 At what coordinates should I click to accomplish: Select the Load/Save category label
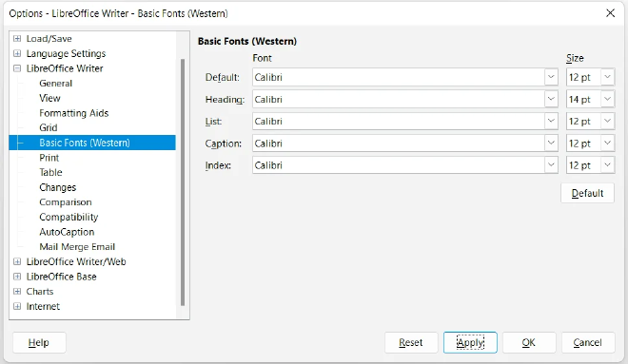(x=49, y=39)
